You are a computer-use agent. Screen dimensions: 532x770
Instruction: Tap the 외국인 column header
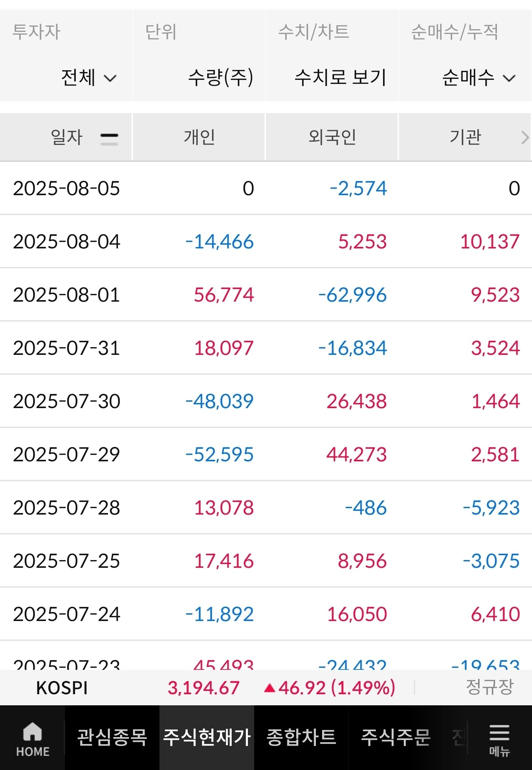click(332, 137)
